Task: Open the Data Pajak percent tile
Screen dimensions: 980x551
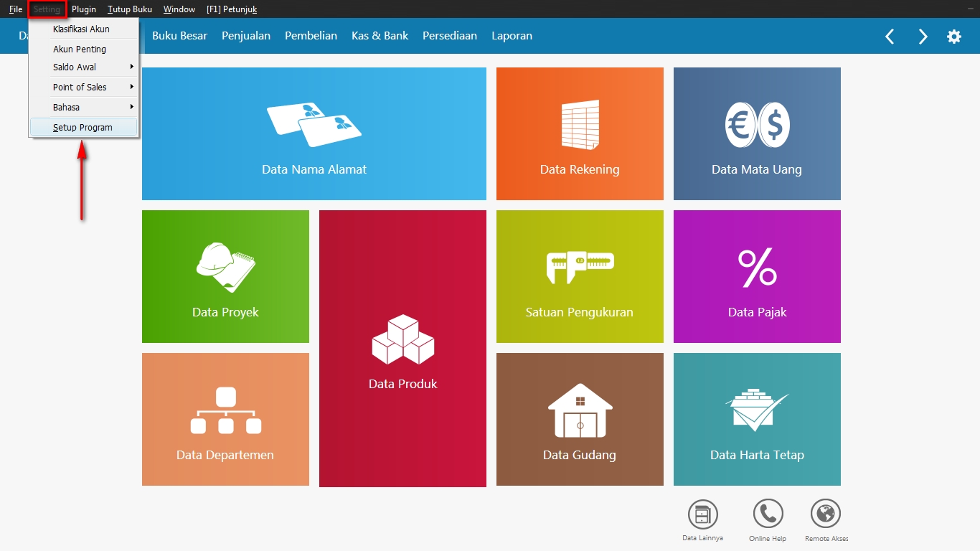Action: [757, 276]
